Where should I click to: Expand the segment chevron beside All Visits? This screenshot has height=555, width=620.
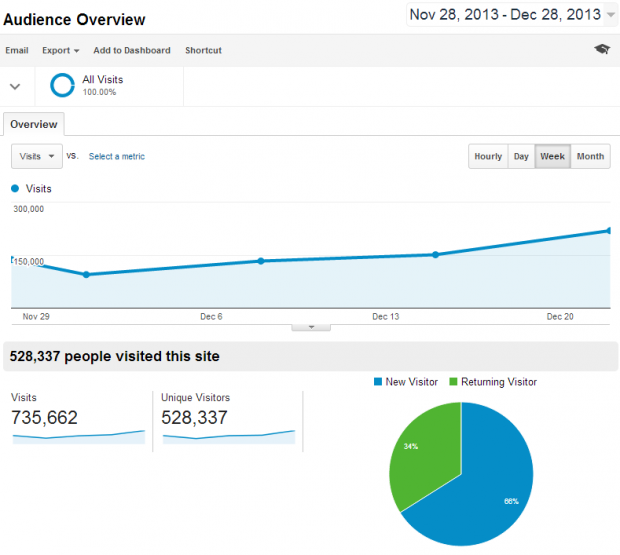15,86
